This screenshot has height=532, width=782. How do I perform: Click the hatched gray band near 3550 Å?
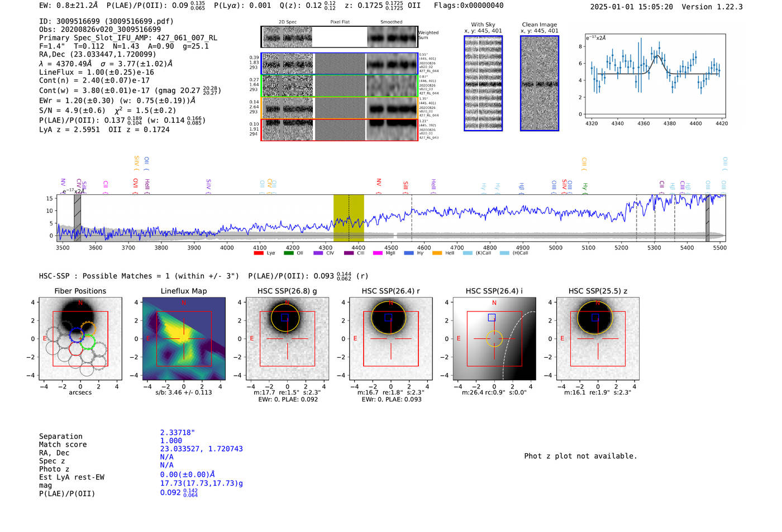[78, 218]
